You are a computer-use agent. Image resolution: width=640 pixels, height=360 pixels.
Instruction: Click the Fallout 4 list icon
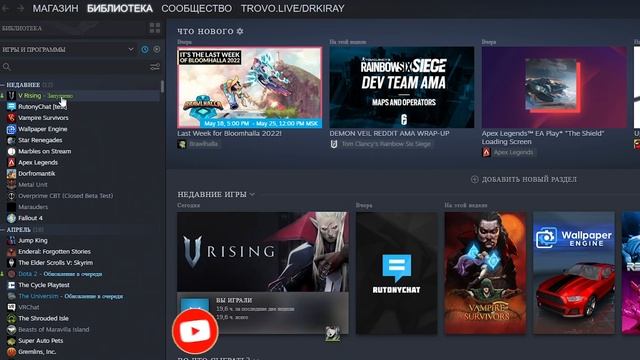tap(11, 218)
